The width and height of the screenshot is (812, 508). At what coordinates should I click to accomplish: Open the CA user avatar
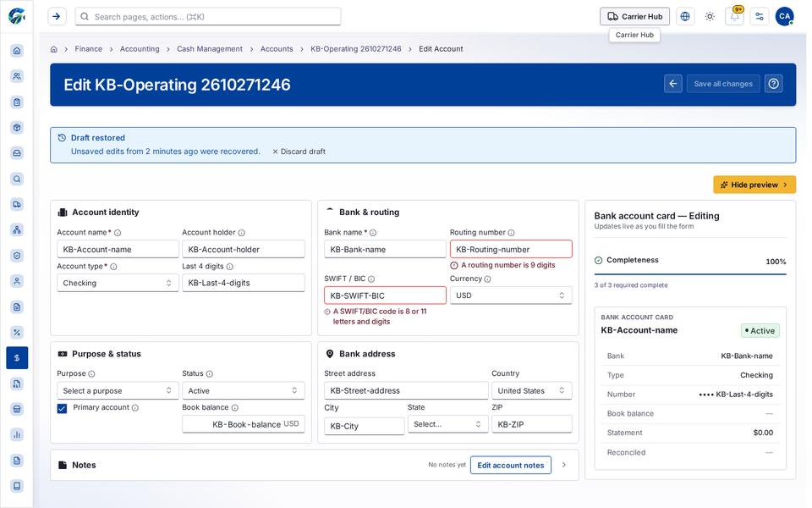(x=785, y=17)
